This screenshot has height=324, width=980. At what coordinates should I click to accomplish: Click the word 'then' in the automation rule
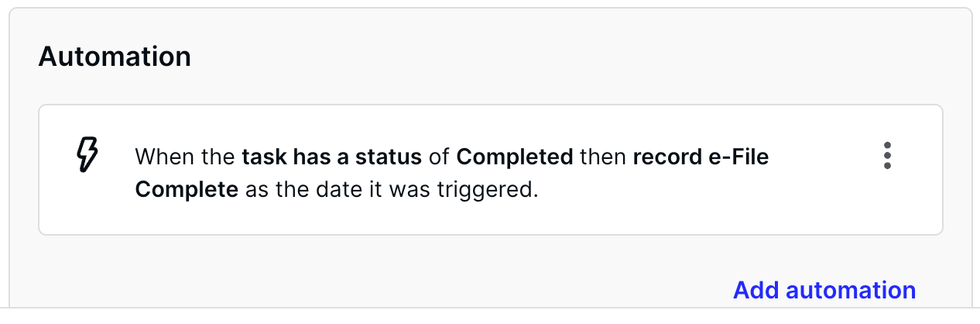pyautogui.click(x=602, y=157)
